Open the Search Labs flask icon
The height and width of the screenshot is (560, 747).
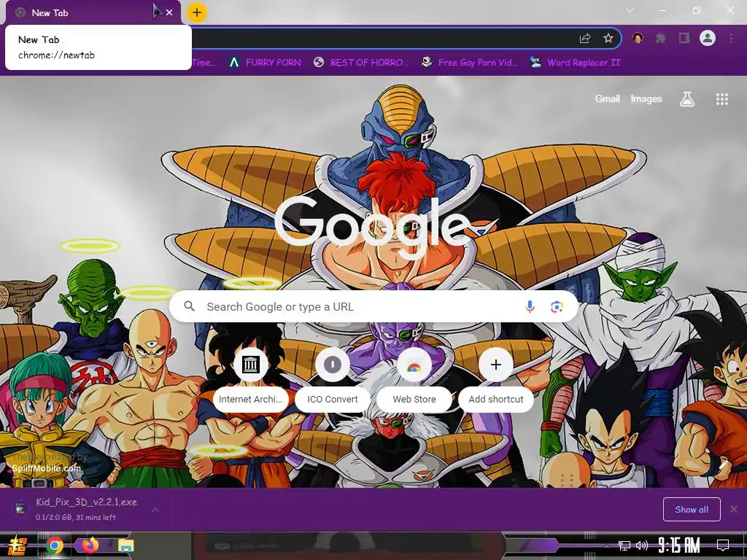point(686,99)
